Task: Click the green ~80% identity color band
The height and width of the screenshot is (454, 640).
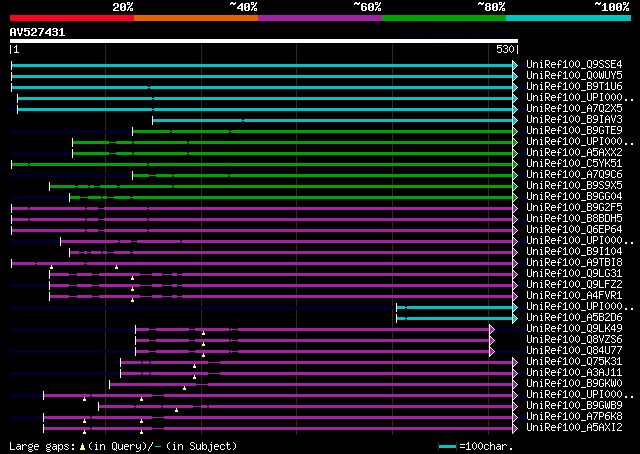Action: (x=444, y=18)
